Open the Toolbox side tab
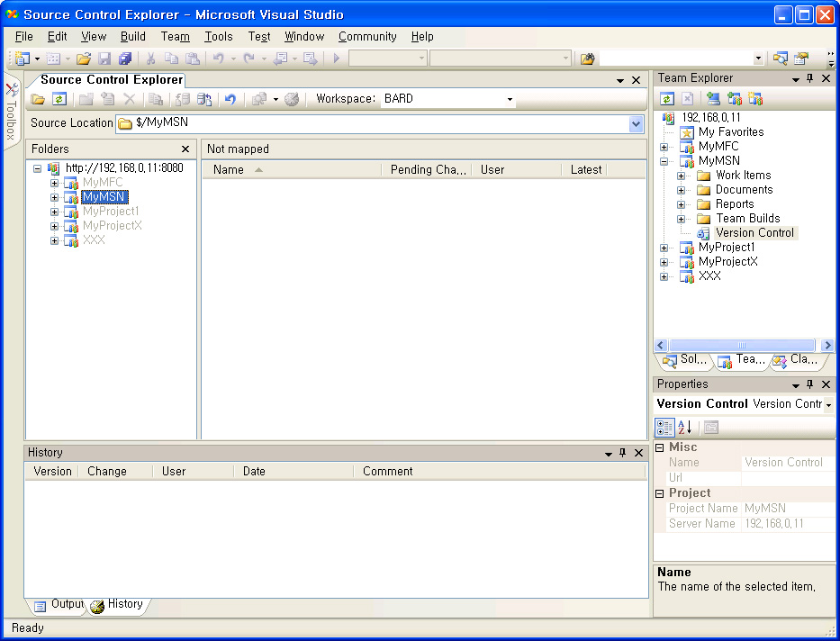This screenshot has height=641, width=840. [11, 111]
